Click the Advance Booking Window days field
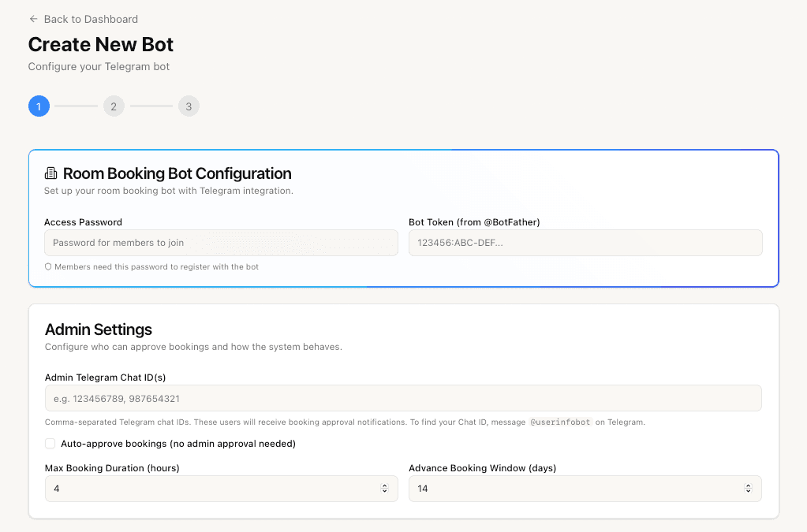Image resolution: width=807 pixels, height=532 pixels. 585,489
